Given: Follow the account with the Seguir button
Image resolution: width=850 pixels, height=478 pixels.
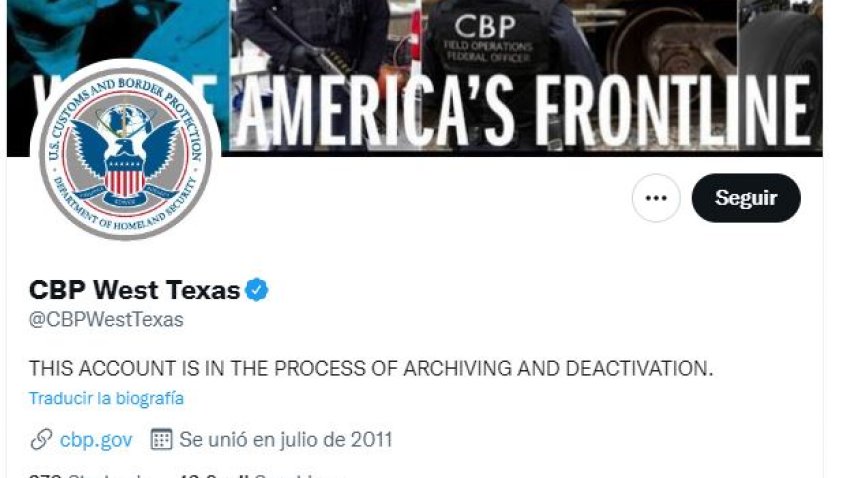Looking at the screenshot, I should 746,198.
